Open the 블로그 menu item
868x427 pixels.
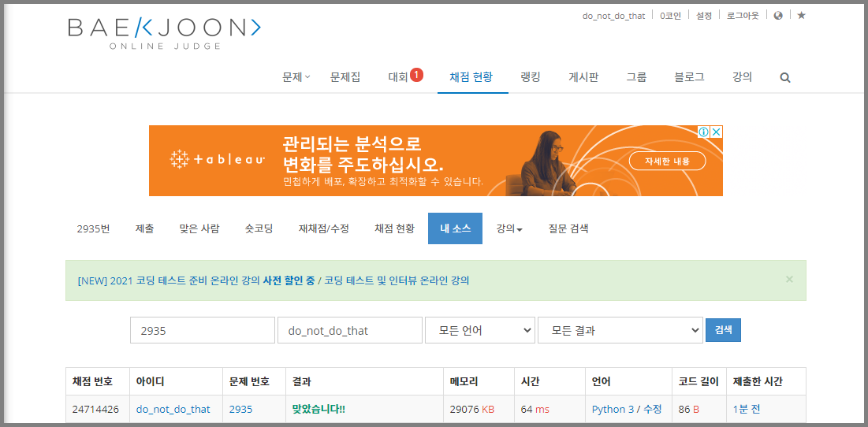[x=689, y=77]
